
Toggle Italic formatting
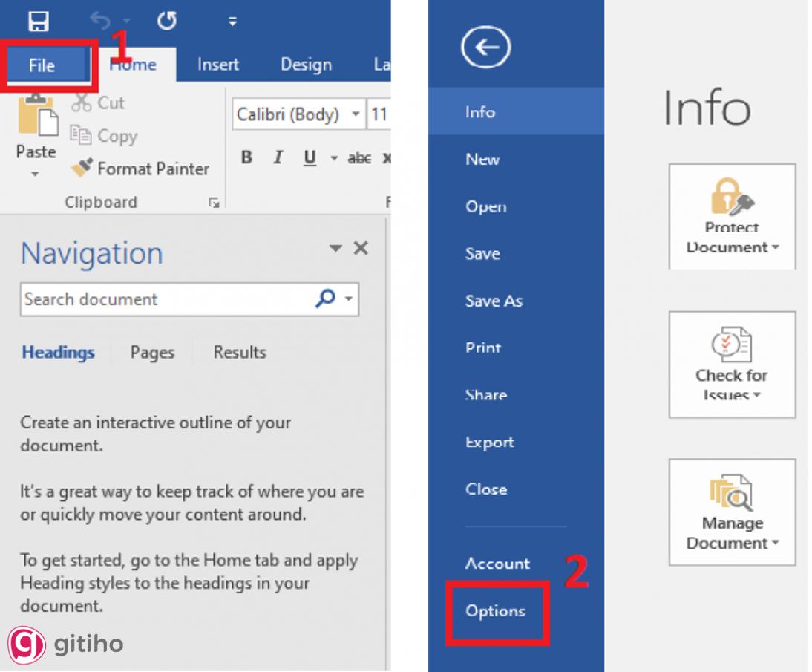pyautogui.click(x=278, y=157)
